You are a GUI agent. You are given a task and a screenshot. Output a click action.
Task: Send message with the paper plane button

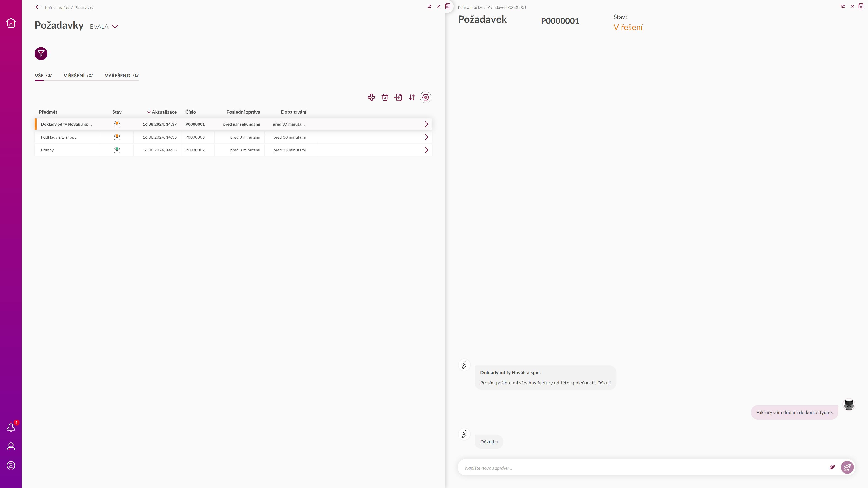coord(847,467)
